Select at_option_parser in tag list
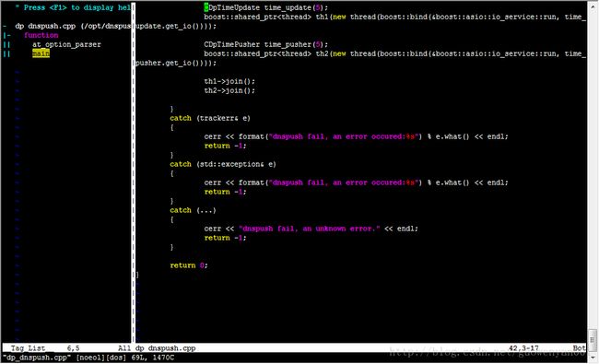The width and height of the screenshot is (599, 364). click(66, 44)
